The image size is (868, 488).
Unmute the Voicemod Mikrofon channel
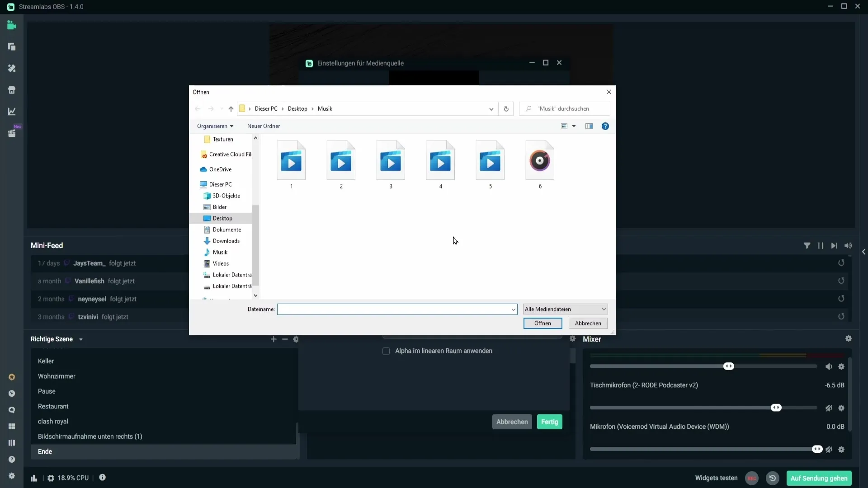[829, 450]
